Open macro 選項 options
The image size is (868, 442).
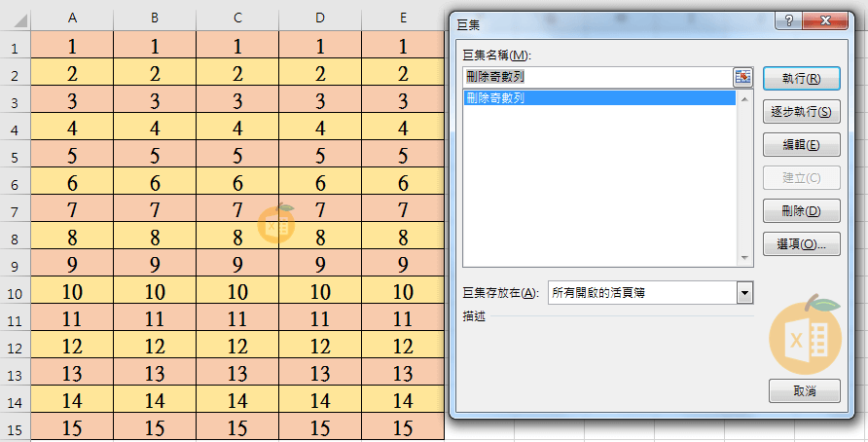tap(803, 243)
